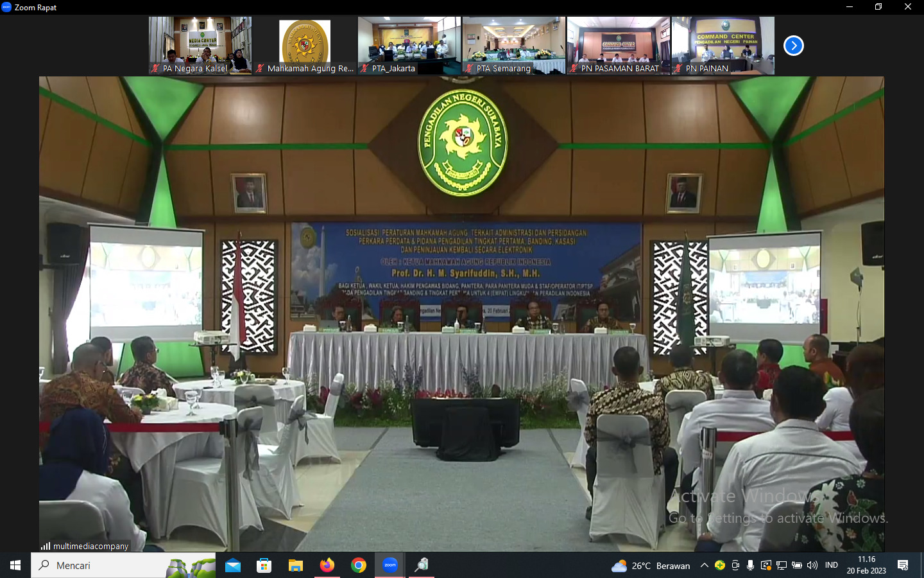Click the Zoom icon in the taskbar
Image resolution: width=924 pixels, height=578 pixels.
point(390,565)
